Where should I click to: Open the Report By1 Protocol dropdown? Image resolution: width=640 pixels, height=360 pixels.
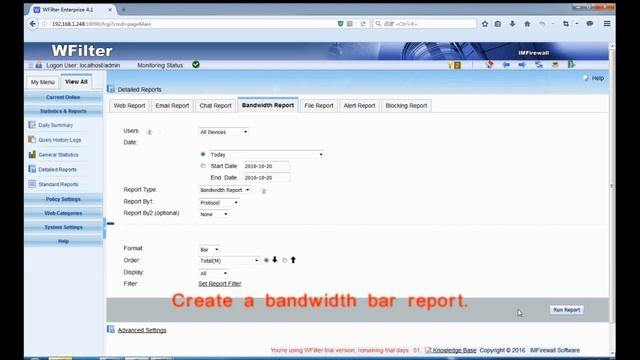point(219,202)
